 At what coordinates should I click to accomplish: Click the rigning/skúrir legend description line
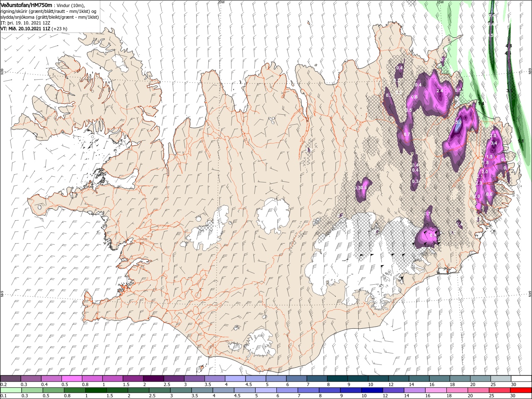tap(49, 11)
